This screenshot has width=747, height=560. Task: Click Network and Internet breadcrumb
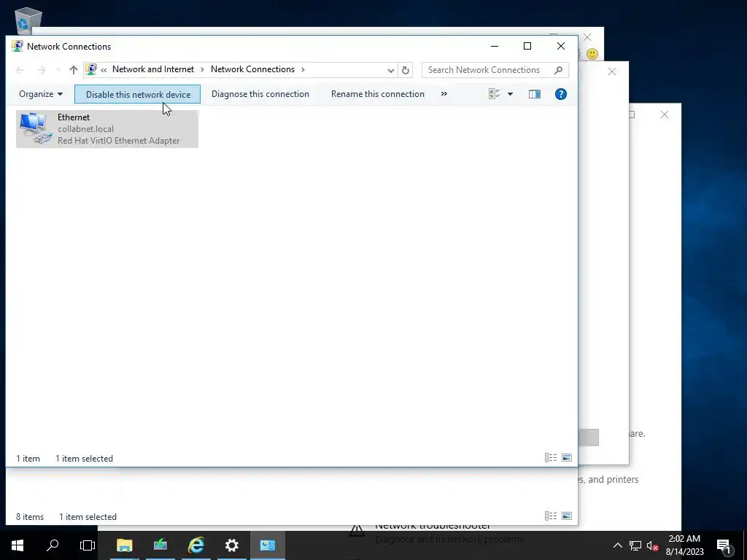[153, 69]
